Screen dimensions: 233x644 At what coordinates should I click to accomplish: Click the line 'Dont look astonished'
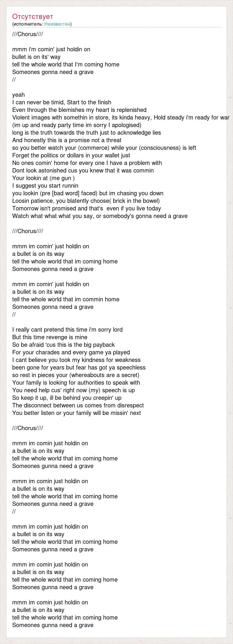[83, 170]
